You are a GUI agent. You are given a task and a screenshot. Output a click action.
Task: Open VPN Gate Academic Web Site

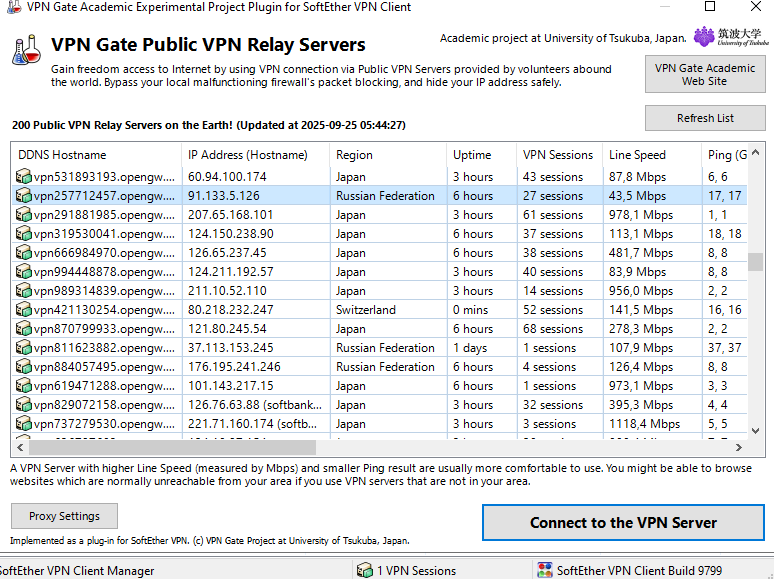(x=705, y=75)
